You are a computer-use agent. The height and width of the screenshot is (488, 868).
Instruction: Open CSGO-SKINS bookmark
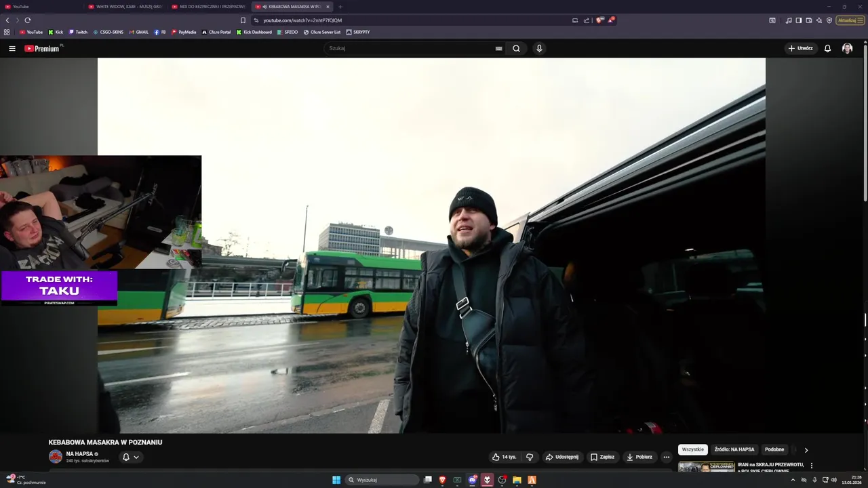[x=108, y=32]
